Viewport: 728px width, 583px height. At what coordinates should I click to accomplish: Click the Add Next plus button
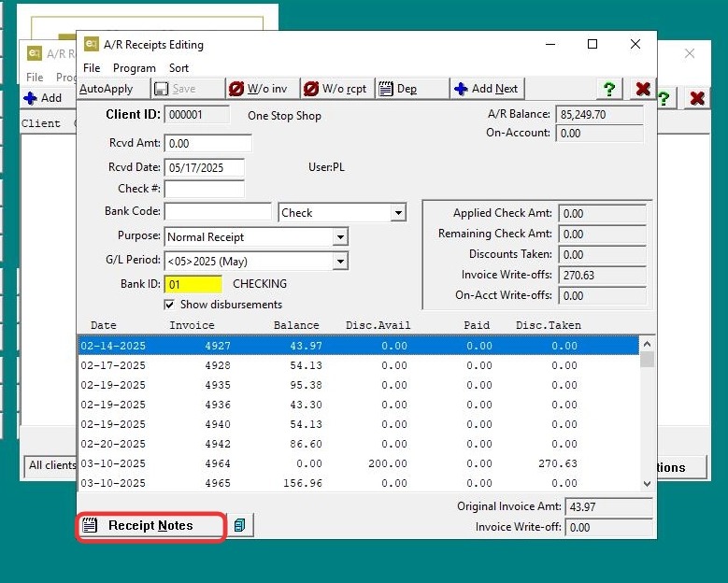(488, 89)
